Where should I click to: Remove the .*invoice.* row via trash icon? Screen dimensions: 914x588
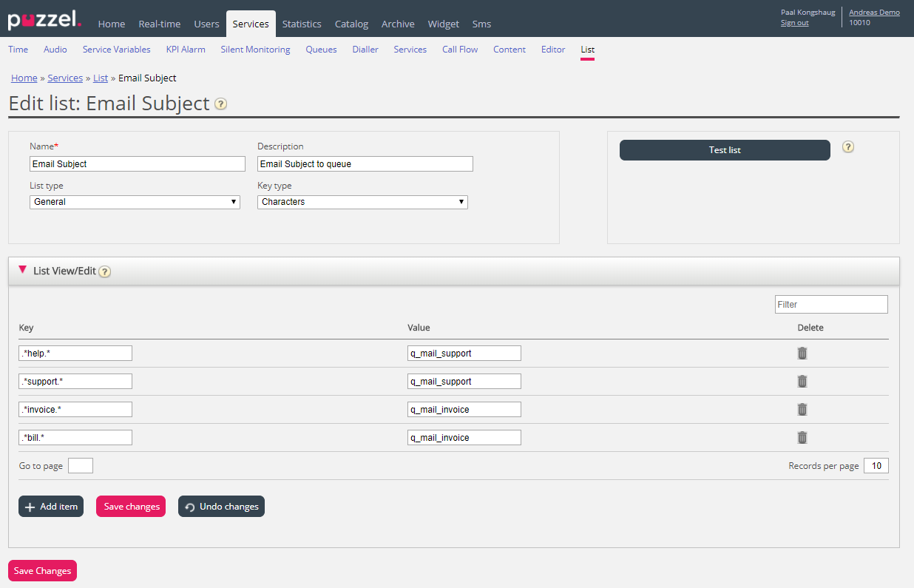tap(802, 410)
